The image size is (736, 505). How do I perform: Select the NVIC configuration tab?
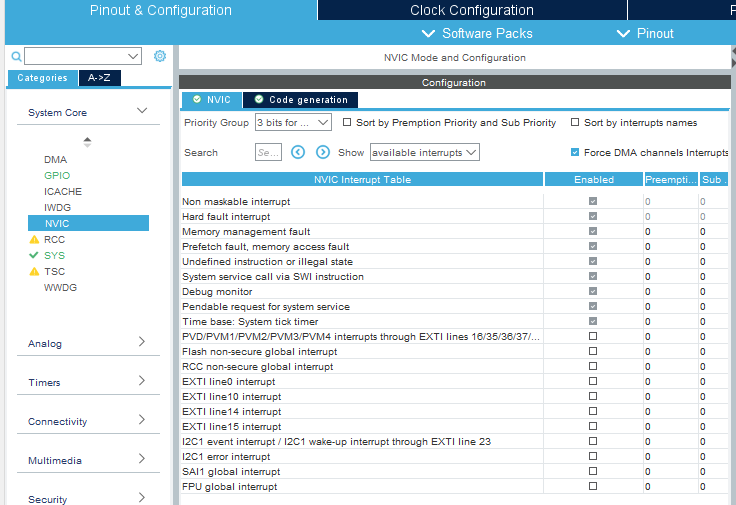pyautogui.click(x=212, y=99)
